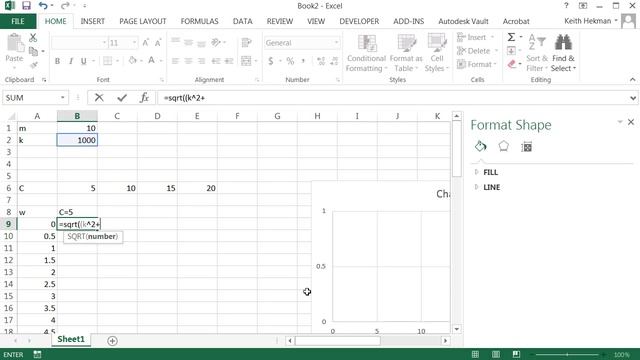Image resolution: width=640 pixels, height=360 pixels.
Task: Switch to the DATA tab
Action: (242, 21)
